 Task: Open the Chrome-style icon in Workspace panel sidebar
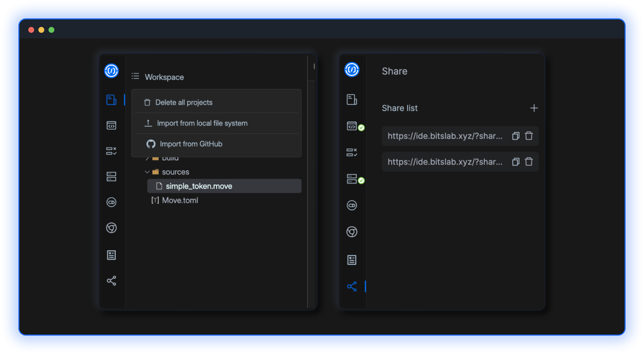pos(111,228)
